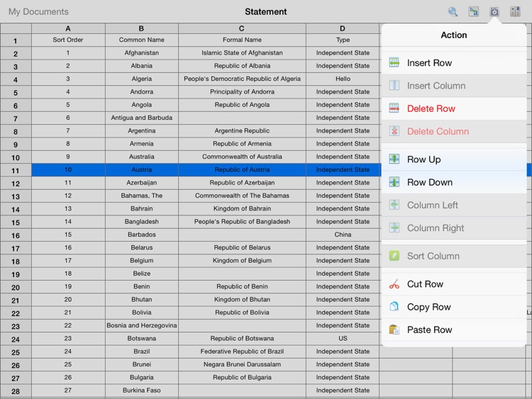Viewport: 532px width, 399px height.
Task: Click the Republic of Bulgaria cell
Action: 242,377
